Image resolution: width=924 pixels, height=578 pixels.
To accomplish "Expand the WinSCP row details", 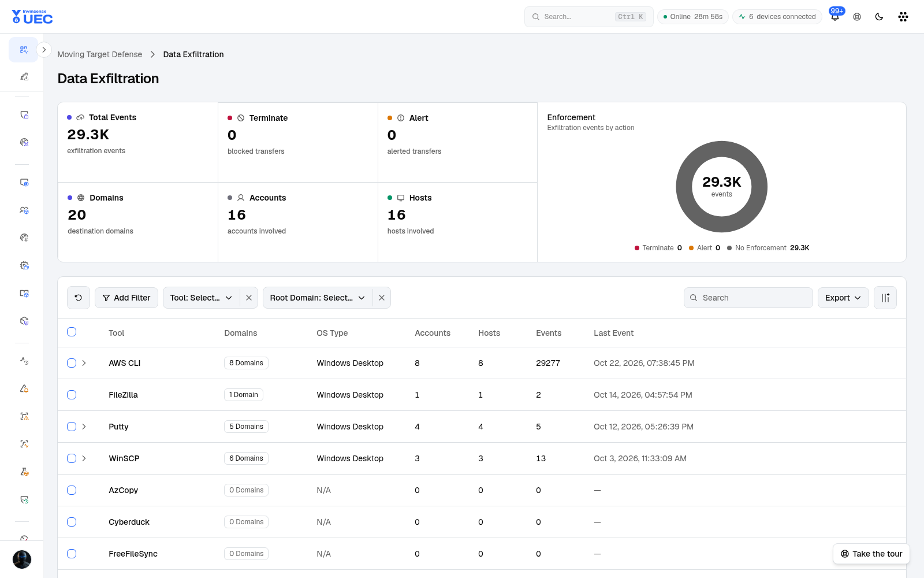I will pyautogui.click(x=84, y=458).
